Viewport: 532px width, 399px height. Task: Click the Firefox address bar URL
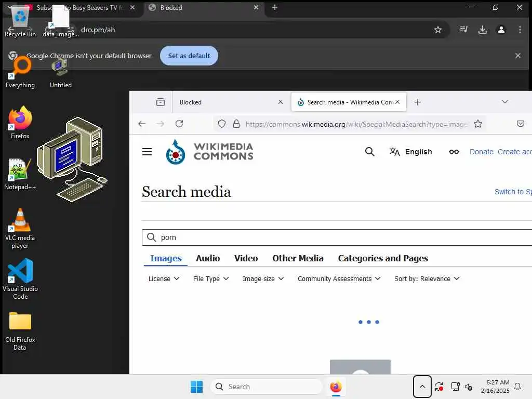point(356,124)
